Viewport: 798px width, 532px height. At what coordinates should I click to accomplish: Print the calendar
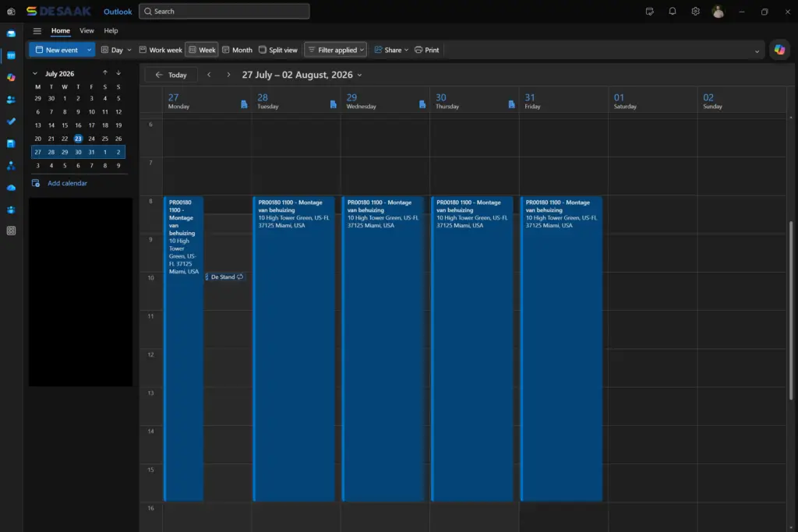426,50
